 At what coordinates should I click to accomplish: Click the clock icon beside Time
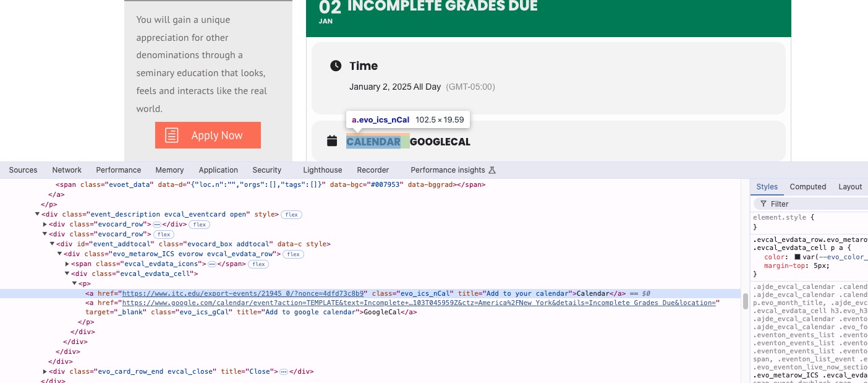pyautogui.click(x=336, y=66)
